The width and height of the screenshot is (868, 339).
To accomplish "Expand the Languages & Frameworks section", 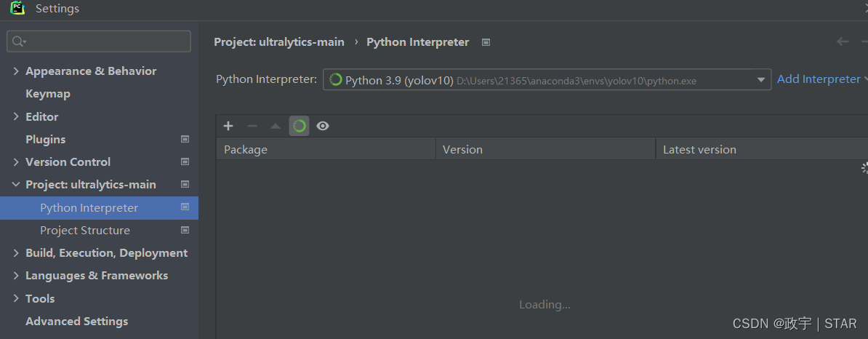I will 15,275.
